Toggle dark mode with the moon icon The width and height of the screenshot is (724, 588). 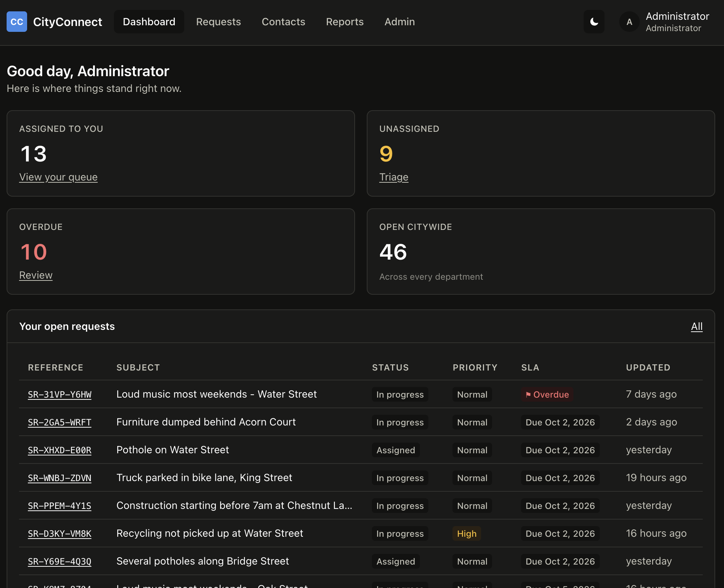click(594, 22)
